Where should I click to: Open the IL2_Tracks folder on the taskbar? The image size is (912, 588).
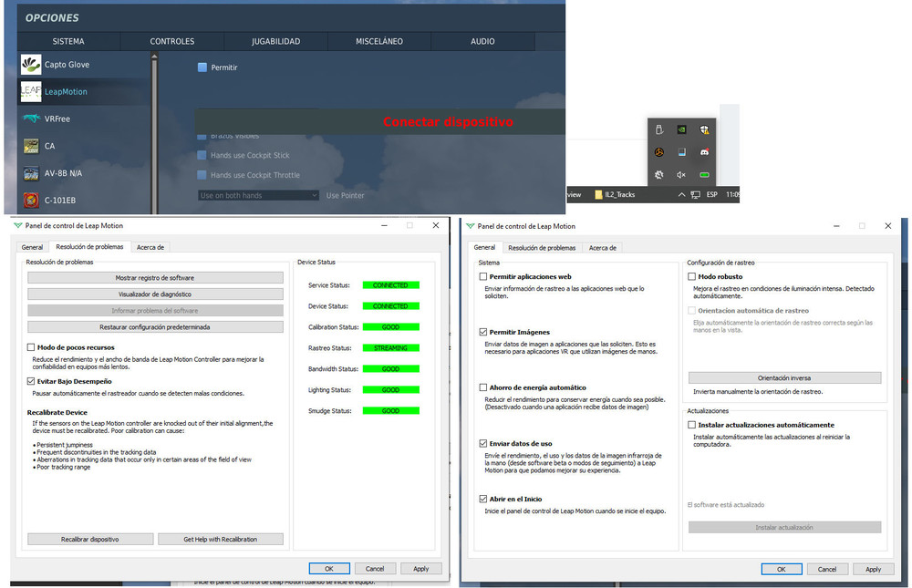615,194
